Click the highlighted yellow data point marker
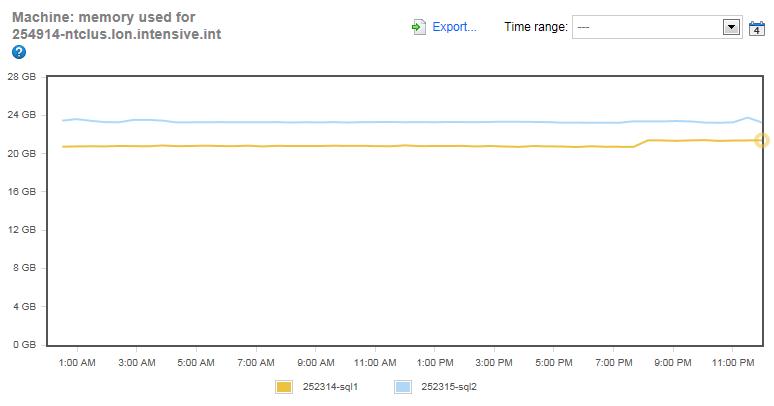This screenshot has height=406, width=774. 761,140
